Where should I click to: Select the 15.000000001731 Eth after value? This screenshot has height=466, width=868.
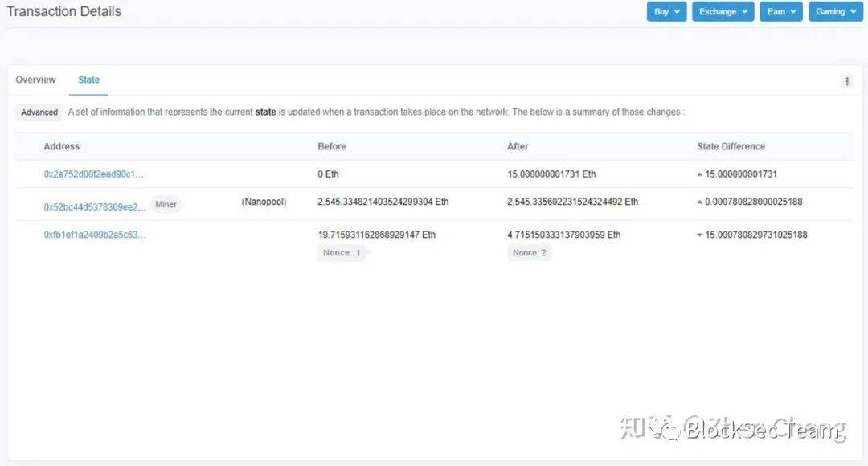click(x=551, y=174)
